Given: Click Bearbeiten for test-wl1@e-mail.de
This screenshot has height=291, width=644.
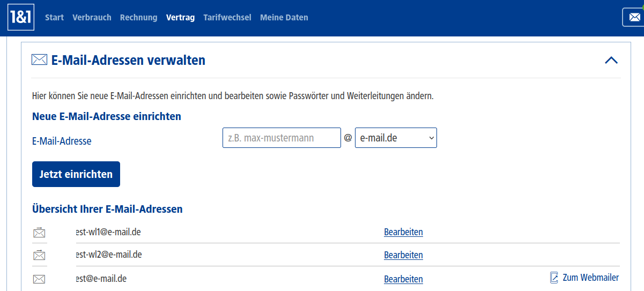Looking at the screenshot, I should (403, 232).
